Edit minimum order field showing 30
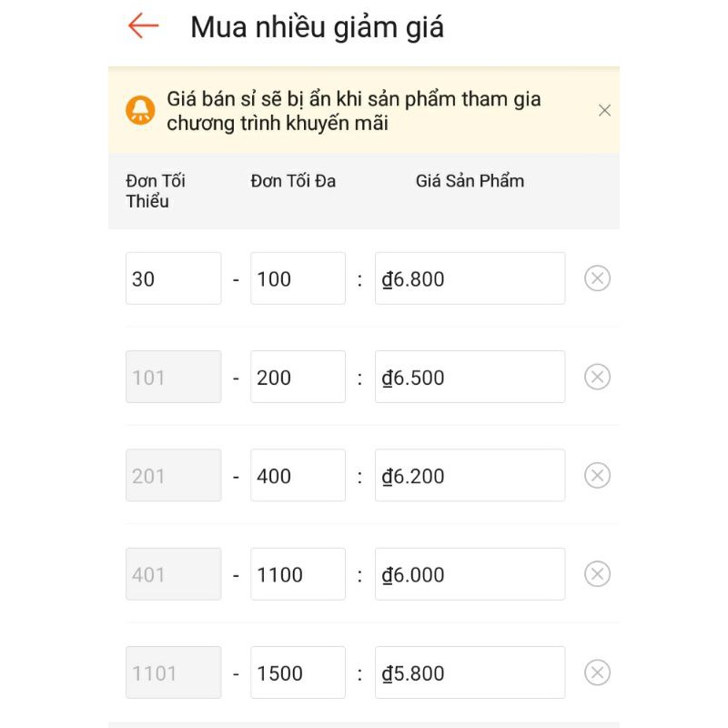 (173, 278)
